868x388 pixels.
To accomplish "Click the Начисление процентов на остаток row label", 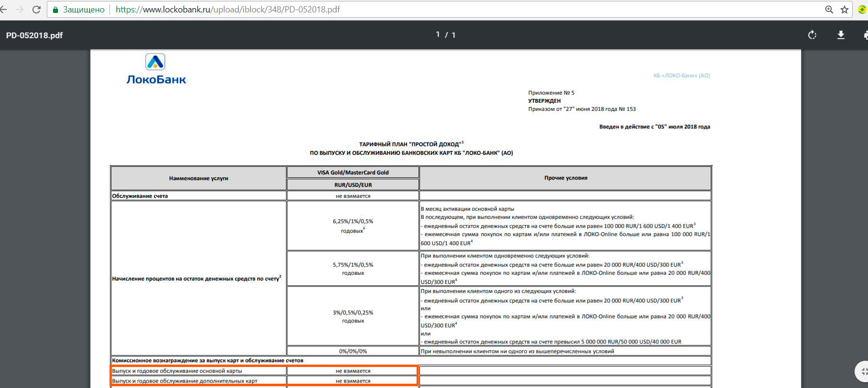I will [x=197, y=278].
